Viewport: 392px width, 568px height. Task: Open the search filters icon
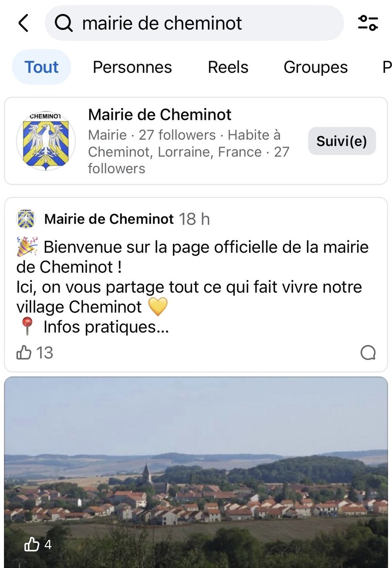click(x=368, y=23)
